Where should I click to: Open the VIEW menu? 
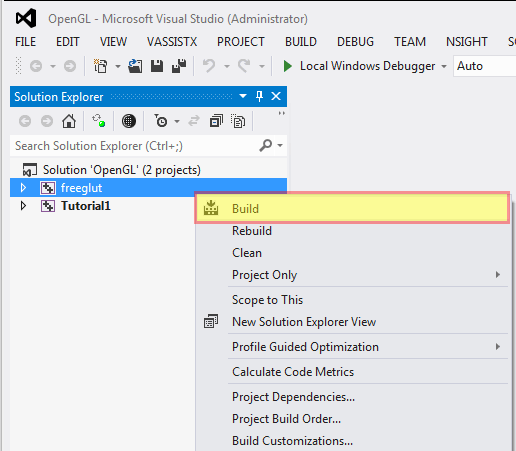[113, 42]
